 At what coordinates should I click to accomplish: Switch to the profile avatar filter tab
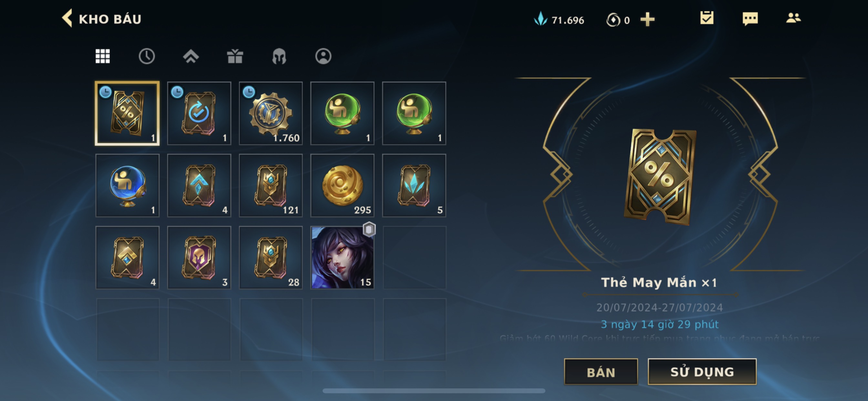[323, 56]
